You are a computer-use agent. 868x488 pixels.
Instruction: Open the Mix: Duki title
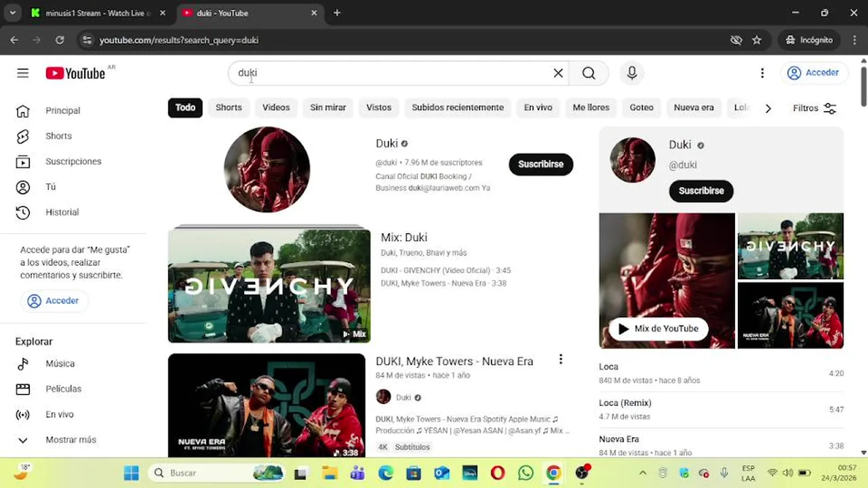404,237
